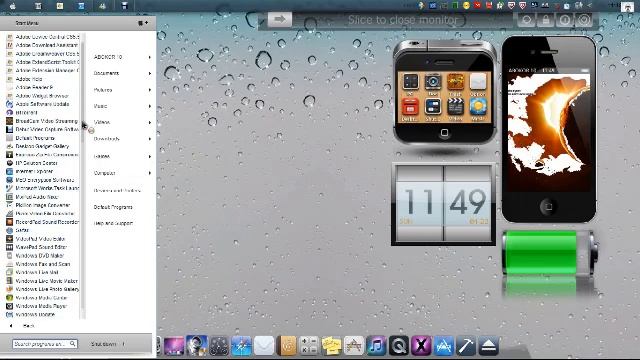Select Windows DVD Maker entry
The height and width of the screenshot is (360, 640).
coord(40,256)
